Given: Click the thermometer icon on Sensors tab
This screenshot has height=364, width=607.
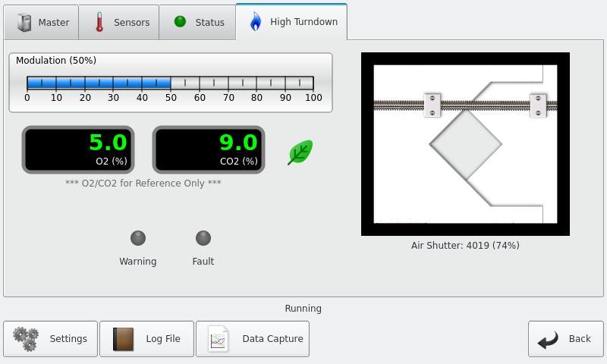Looking at the screenshot, I should (99, 22).
